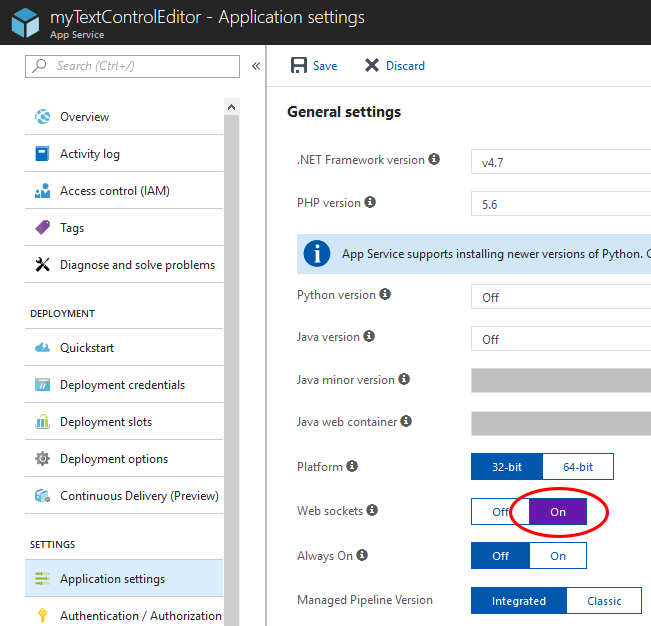Open the PHP version dropdown
Screen dimensions: 651x626
tap(561, 203)
